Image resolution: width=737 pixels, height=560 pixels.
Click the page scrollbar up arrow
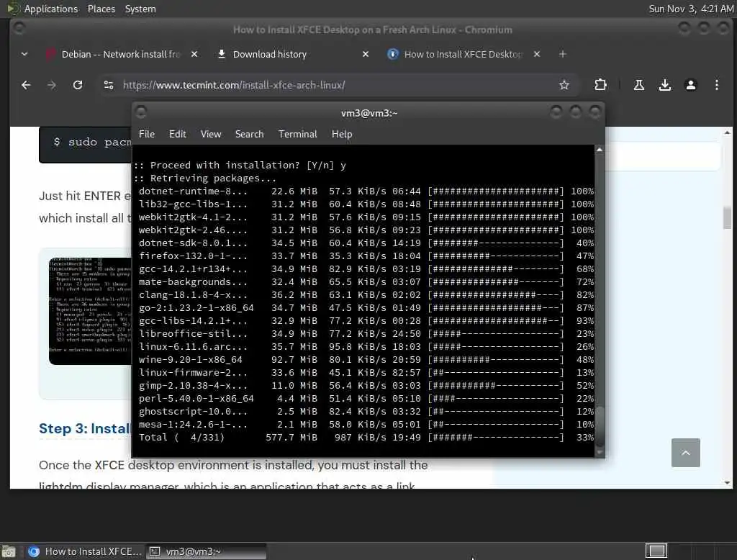tap(727, 132)
